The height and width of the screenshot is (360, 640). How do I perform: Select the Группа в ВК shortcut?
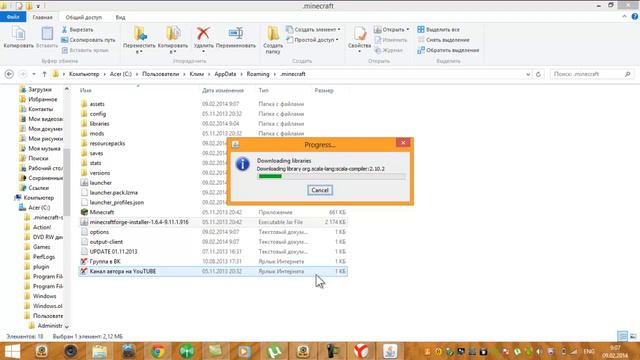tap(105, 262)
